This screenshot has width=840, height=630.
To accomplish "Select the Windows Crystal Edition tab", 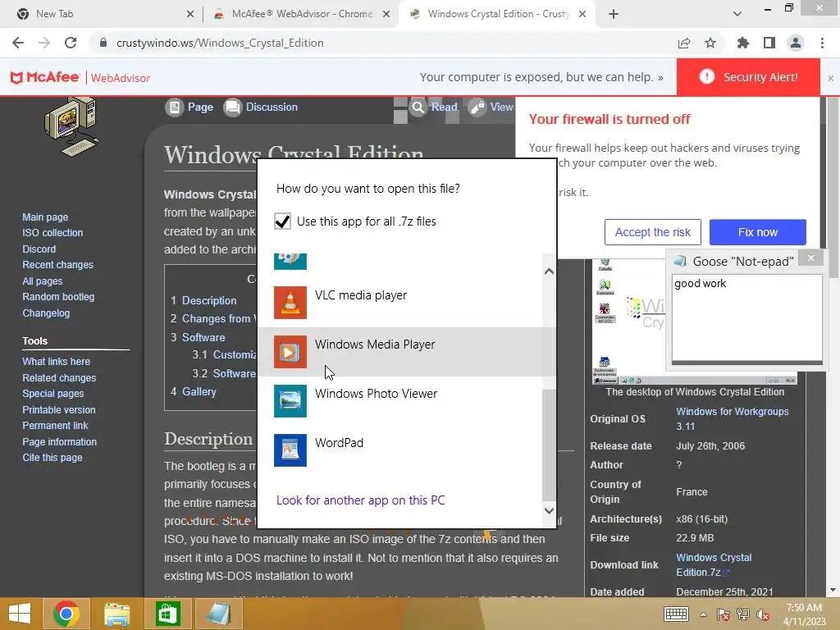I will (498, 14).
